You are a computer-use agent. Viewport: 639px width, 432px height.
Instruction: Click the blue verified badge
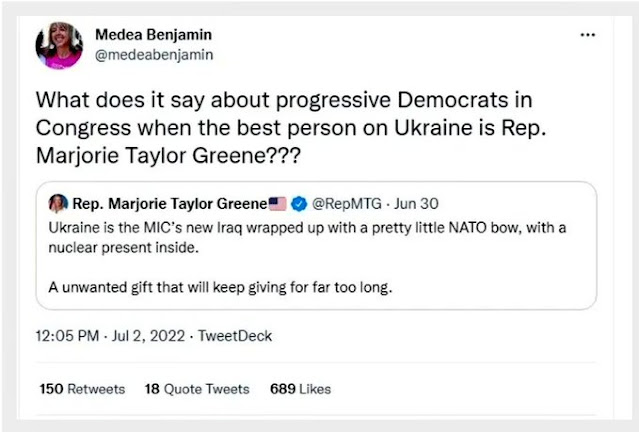[x=299, y=203]
